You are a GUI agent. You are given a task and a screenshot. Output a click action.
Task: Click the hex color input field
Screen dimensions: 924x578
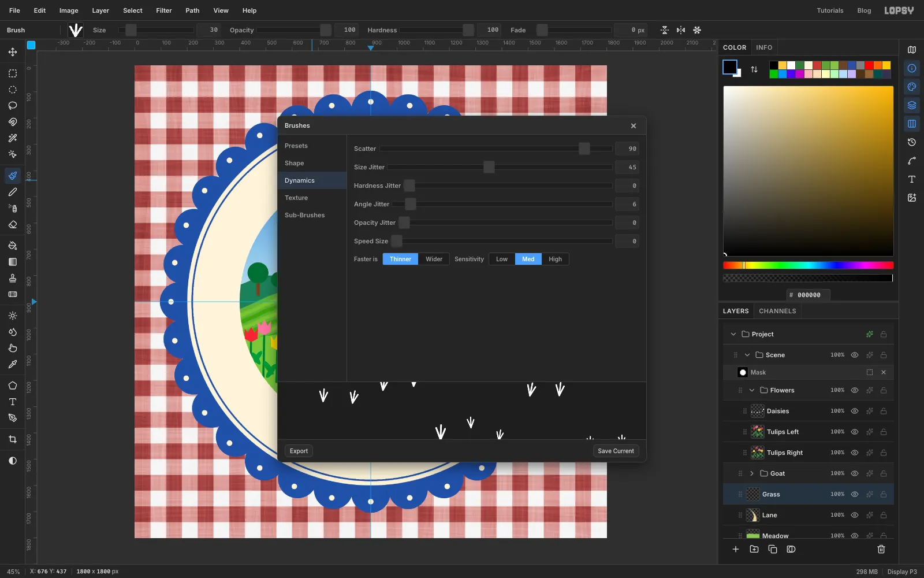click(x=808, y=295)
